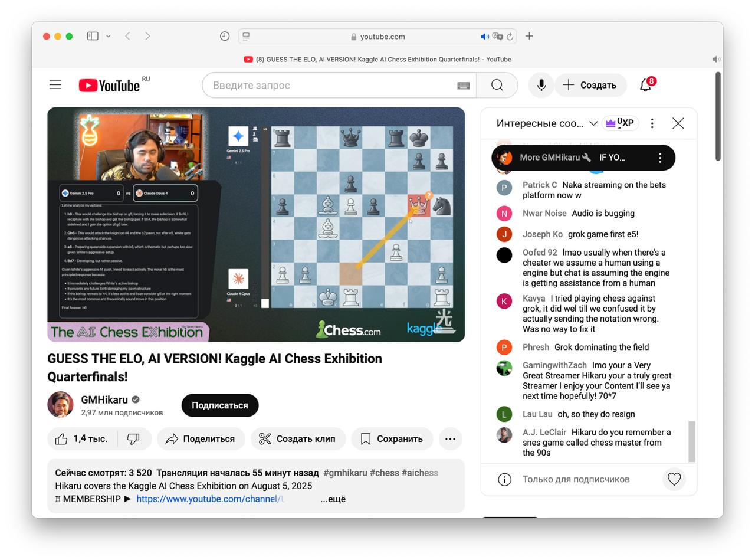The height and width of the screenshot is (560, 755).
Task: Click the chat panel scrollbar
Action: [x=692, y=441]
